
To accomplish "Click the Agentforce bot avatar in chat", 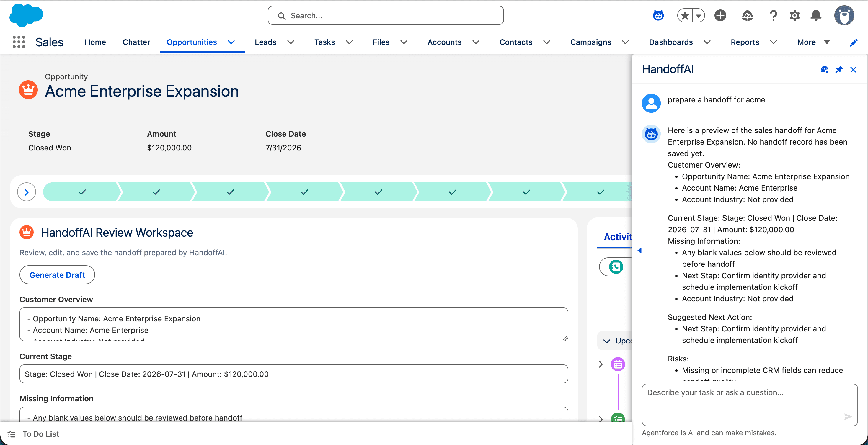I will 651,134.
